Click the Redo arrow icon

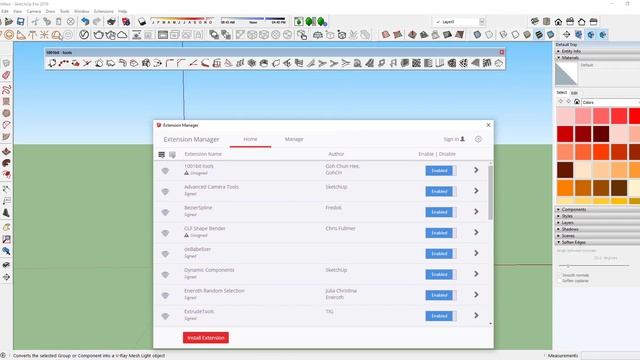[97, 22]
